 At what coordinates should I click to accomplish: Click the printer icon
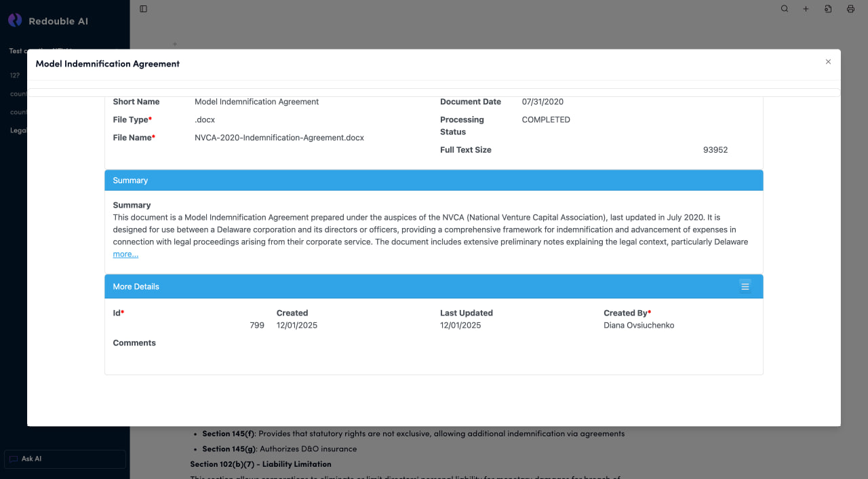coord(850,9)
